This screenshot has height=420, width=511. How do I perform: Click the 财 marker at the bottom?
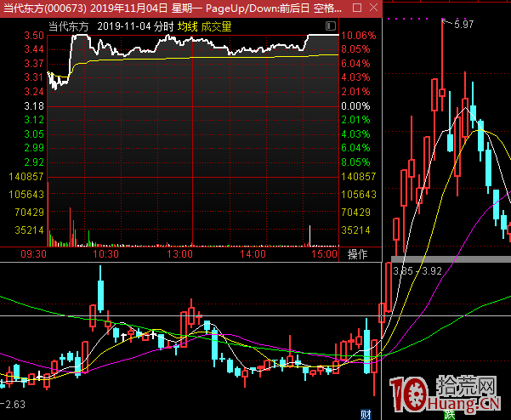(366, 415)
